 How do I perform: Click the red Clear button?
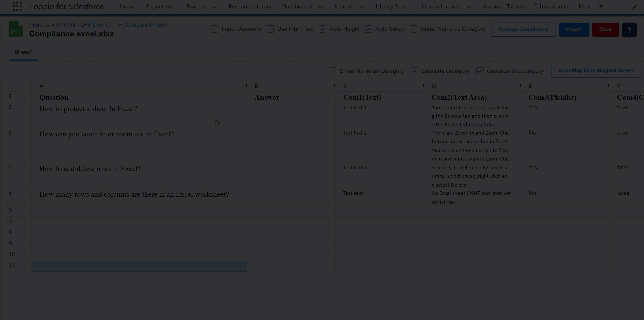605,30
